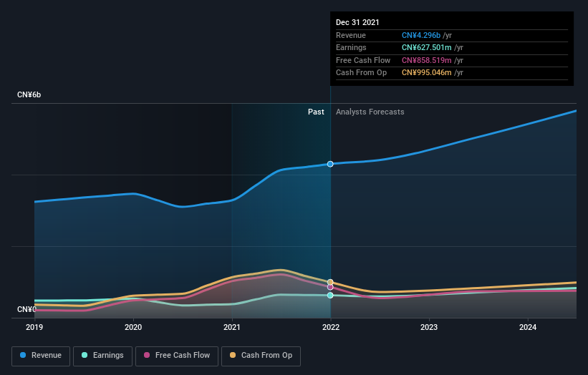Image resolution: width=588 pixels, height=375 pixels.
Task: Click the Free Cash Flow label in tooltip
Action: tap(363, 60)
